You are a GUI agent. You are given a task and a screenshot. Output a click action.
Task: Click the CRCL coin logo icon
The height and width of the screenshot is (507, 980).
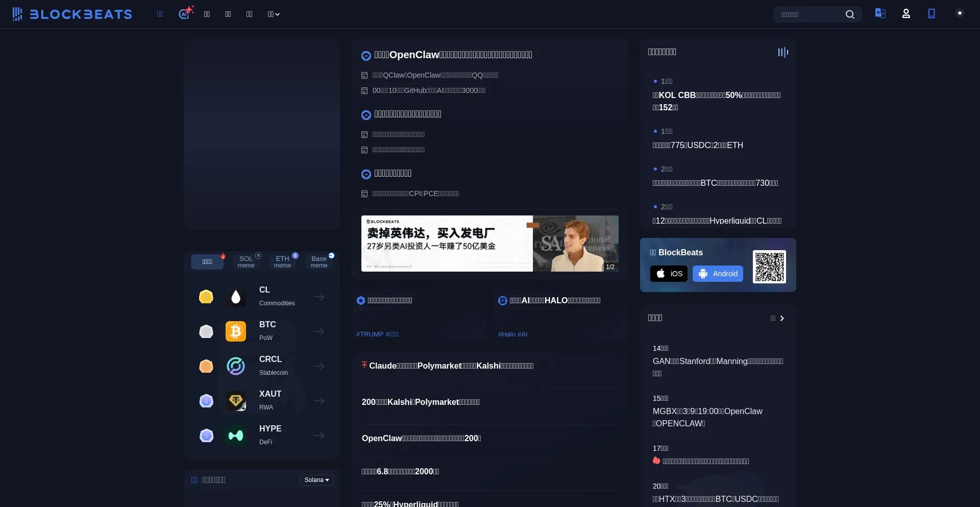236,366
